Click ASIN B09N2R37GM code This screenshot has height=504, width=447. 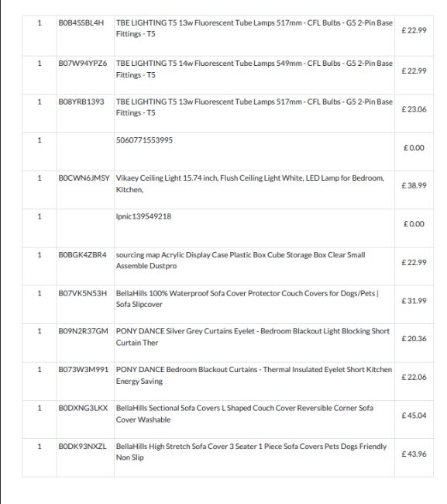(83, 331)
